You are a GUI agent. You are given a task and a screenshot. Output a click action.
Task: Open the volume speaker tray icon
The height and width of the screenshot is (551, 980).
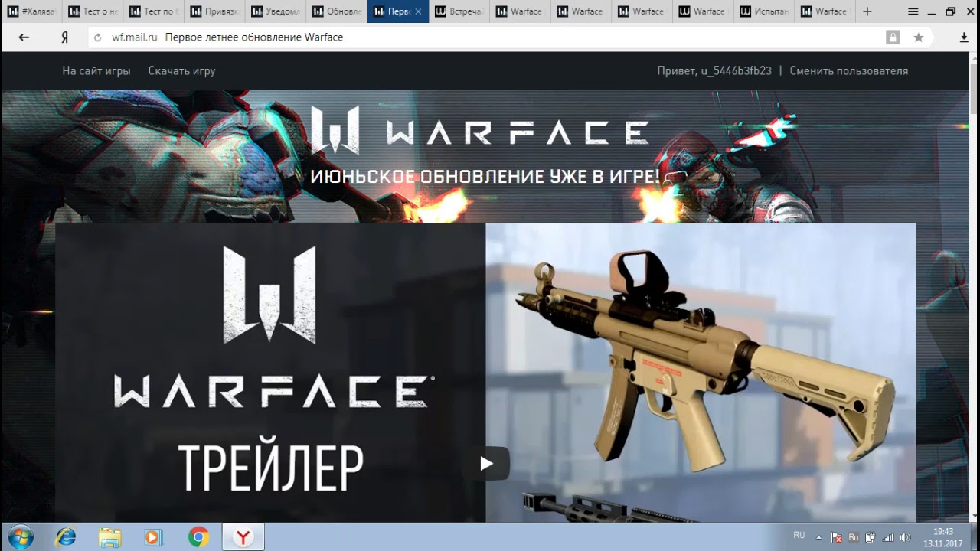coord(906,537)
